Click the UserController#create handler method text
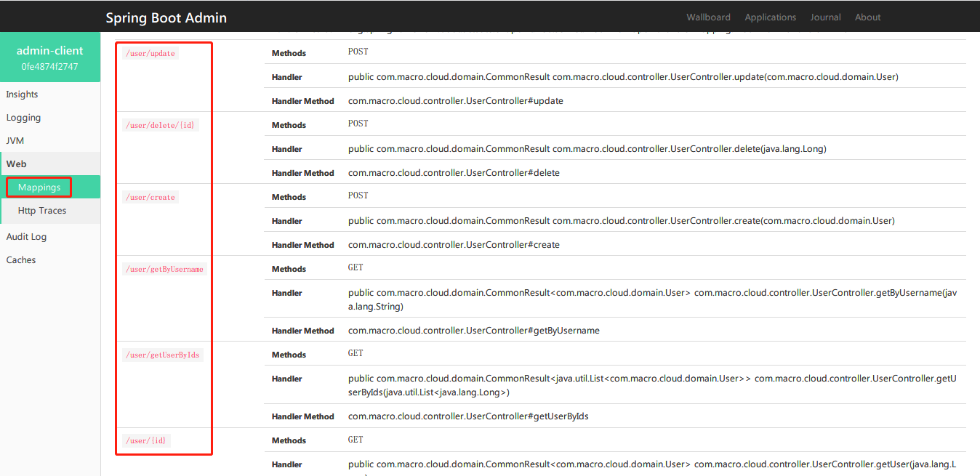The height and width of the screenshot is (476, 980). (454, 245)
